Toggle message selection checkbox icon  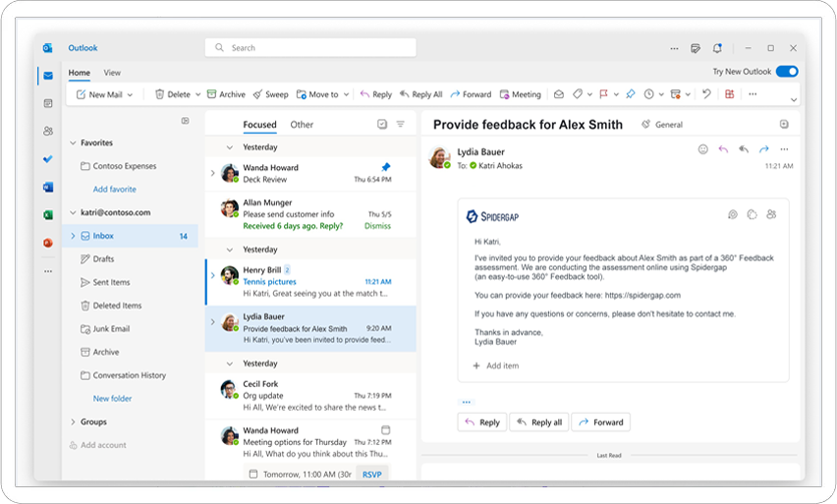tap(382, 125)
